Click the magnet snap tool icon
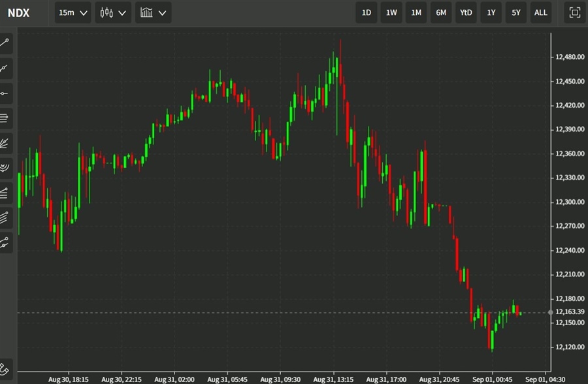 (5, 370)
